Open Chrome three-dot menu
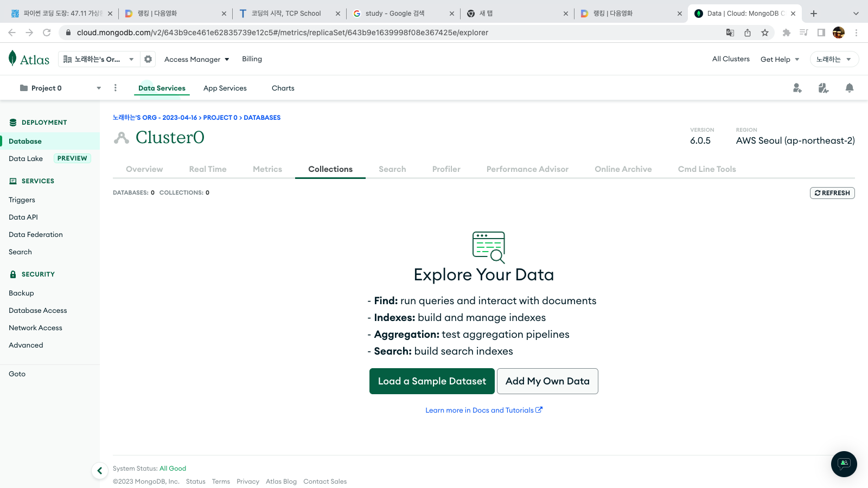Screen dimensions: 868x488 click(856, 33)
